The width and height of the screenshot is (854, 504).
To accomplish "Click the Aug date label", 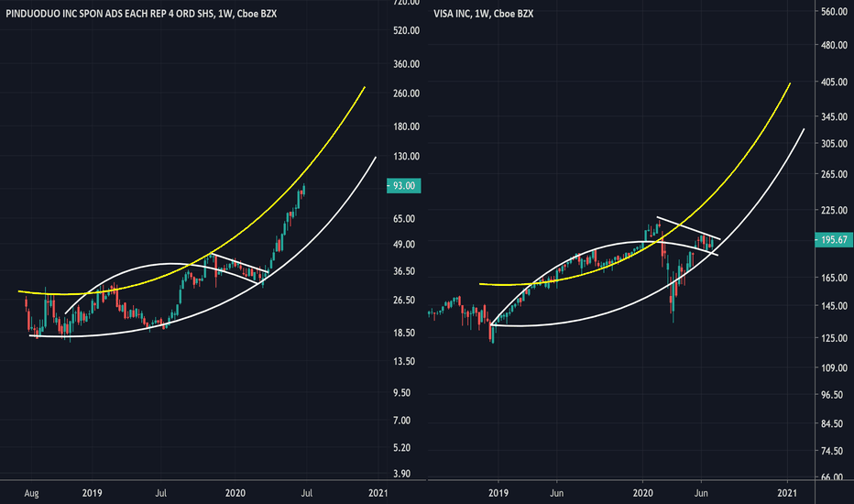I will (31, 493).
